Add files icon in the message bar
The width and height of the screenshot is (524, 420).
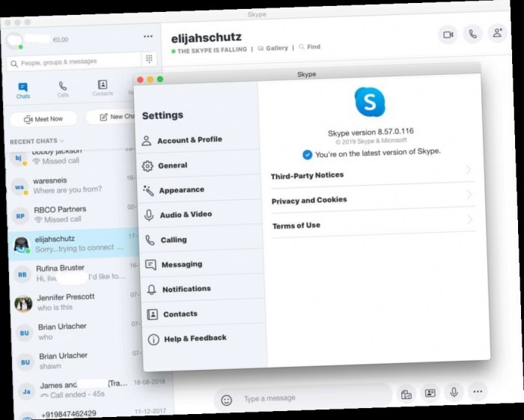pos(406,395)
